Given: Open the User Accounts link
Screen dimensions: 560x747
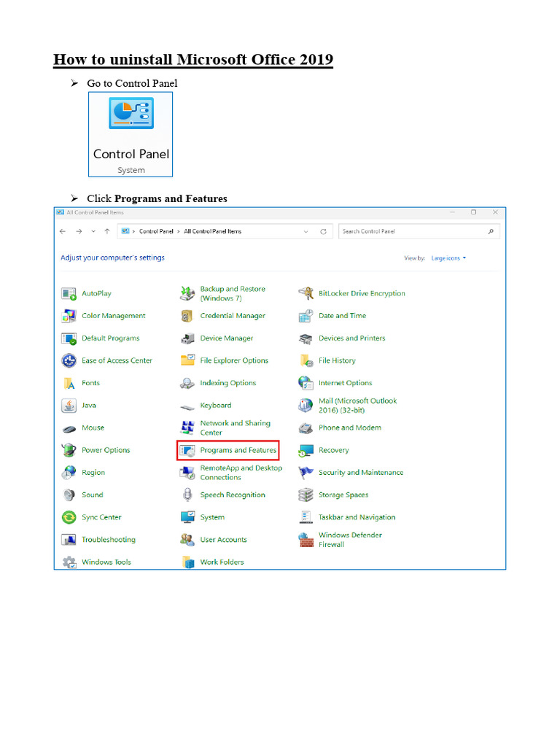Looking at the screenshot, I should click(223, 540).
